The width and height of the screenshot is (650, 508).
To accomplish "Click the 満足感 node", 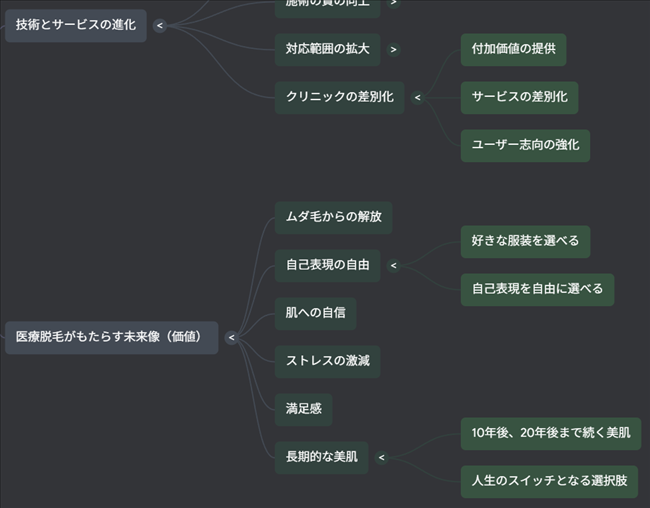I will point(303,408).
